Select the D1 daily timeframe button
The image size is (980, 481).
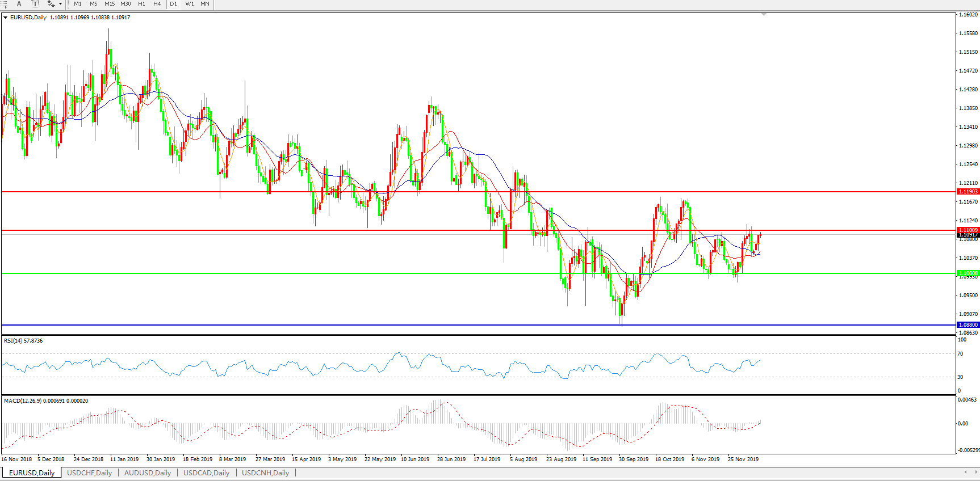click(x=174, y=4)
